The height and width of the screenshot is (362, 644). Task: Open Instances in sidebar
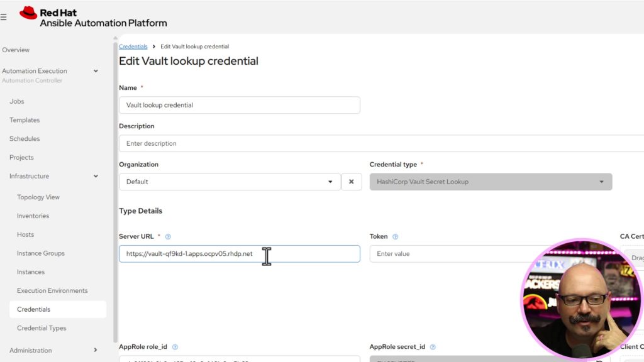31,272
